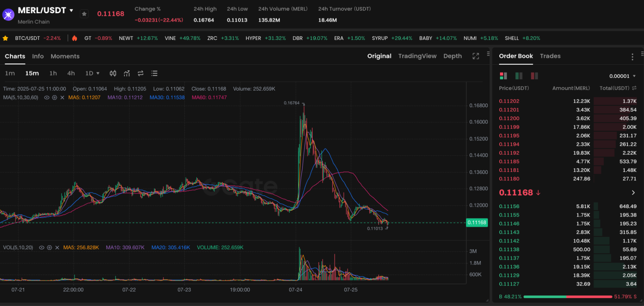Switch to TradingView chart

(417, 56)
